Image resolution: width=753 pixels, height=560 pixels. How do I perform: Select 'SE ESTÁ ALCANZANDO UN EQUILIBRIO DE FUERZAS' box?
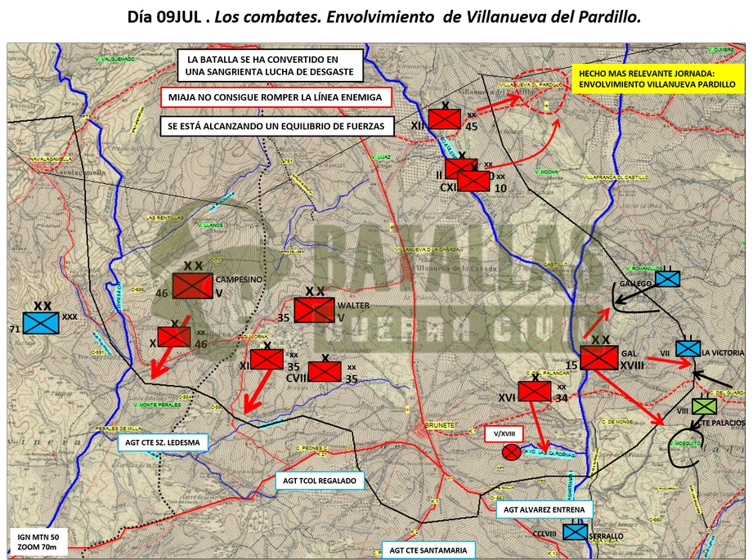tap(276, 127)
